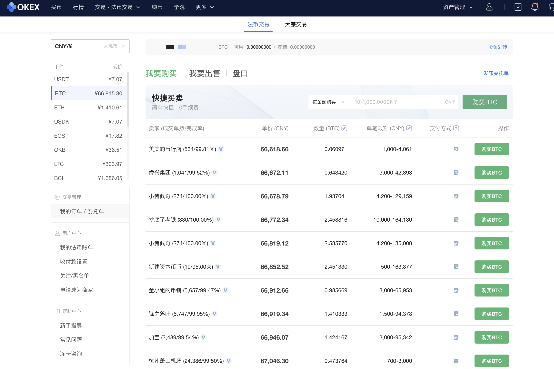Click info icon beside payment method header

456,128
